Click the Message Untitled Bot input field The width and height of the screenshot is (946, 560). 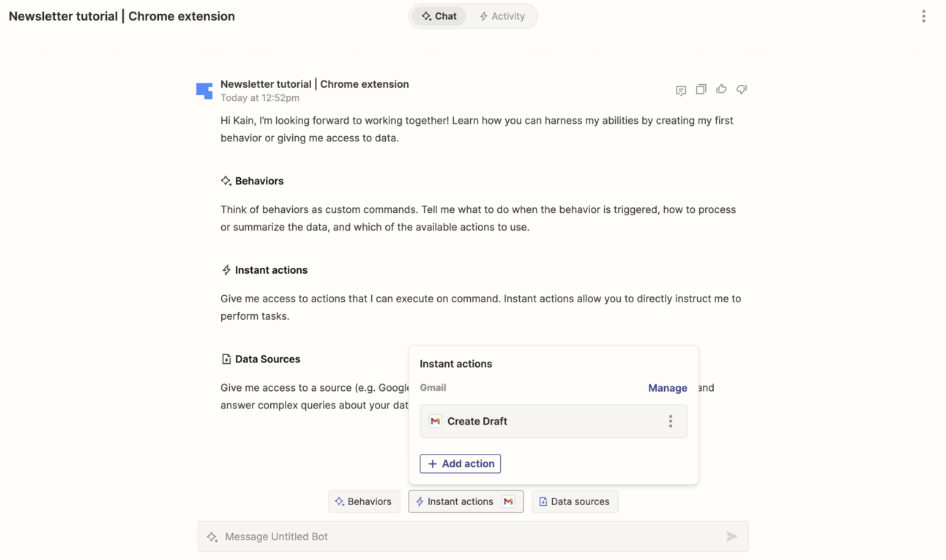pos(472,537)
